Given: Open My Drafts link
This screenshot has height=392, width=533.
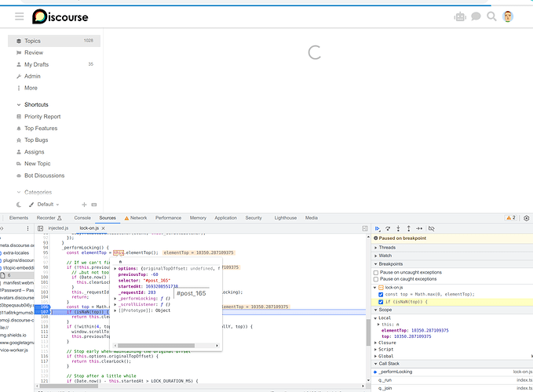Looking at the screenshot, I should tap(36, 64).
